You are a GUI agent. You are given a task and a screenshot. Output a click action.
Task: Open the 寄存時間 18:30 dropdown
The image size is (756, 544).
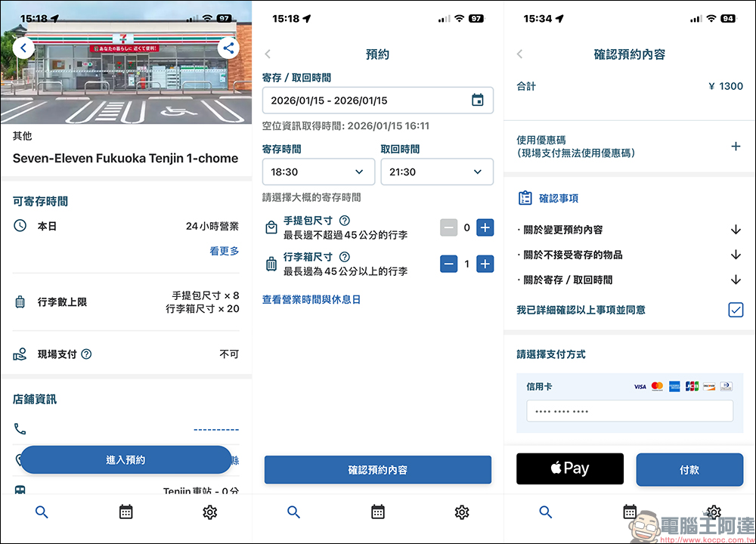318,172
